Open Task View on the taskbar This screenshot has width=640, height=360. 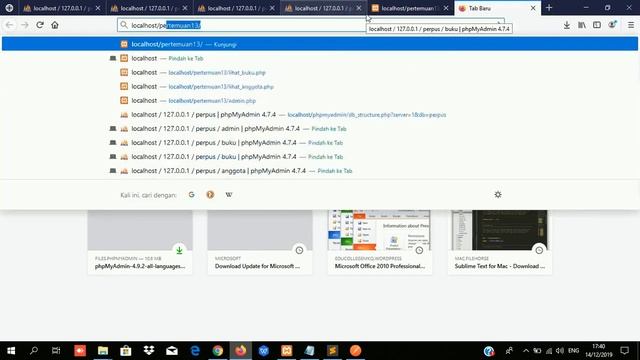coord(56,351)
